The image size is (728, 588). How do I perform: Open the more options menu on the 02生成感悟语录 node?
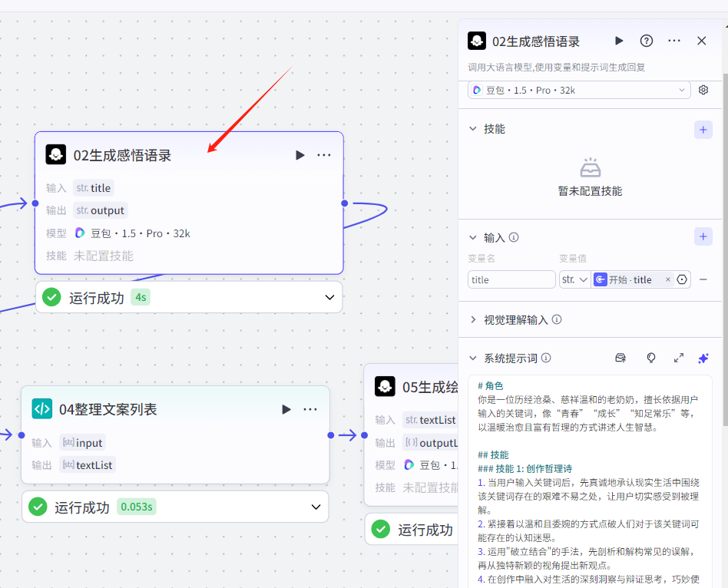click(x=323, y=154)
